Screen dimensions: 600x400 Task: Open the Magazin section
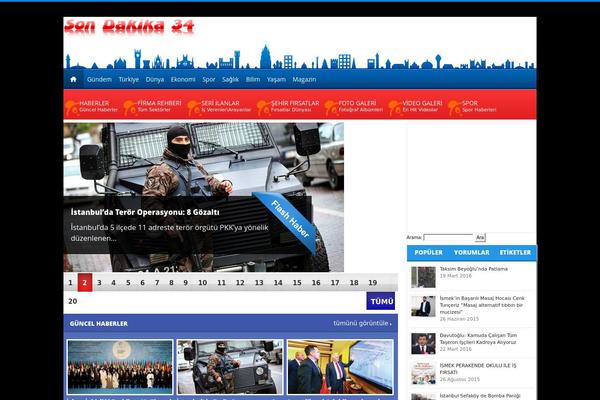[304, 79]
